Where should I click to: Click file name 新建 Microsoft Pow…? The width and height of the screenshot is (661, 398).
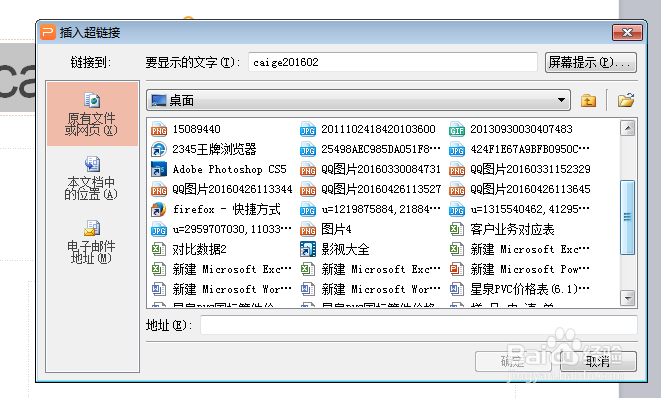[530, 269]
